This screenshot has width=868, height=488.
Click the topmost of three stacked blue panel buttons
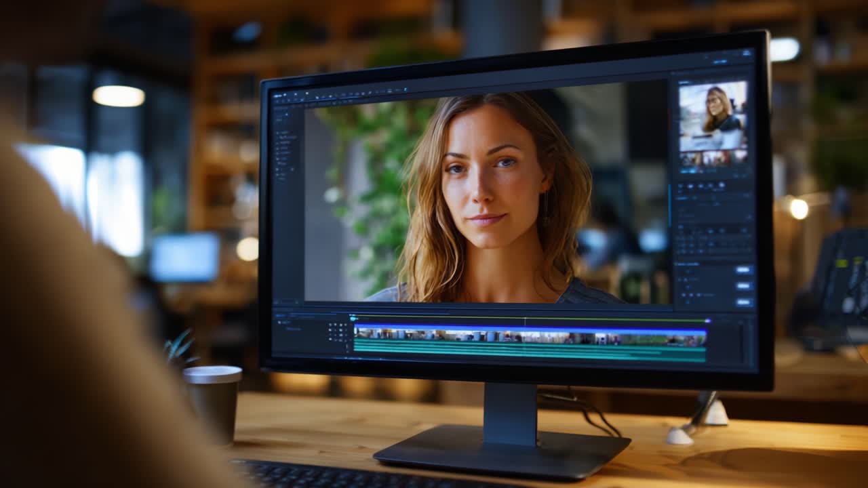[744, 270]
